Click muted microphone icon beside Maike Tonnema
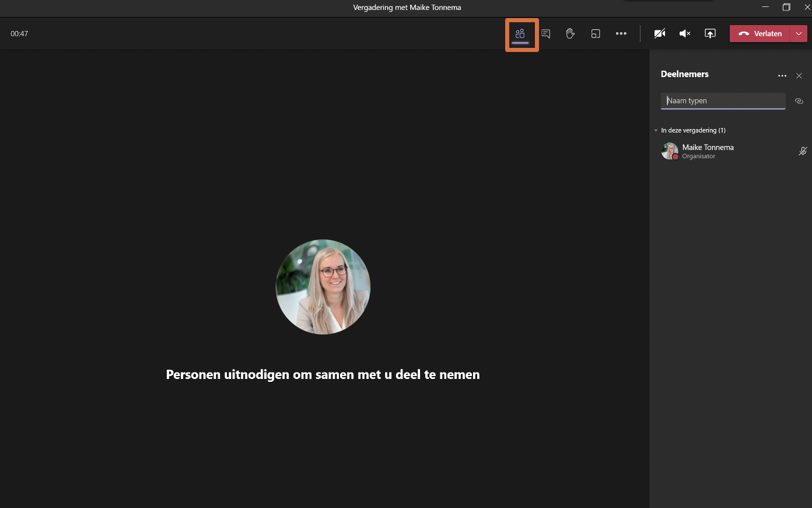 (x=803, y=151)
